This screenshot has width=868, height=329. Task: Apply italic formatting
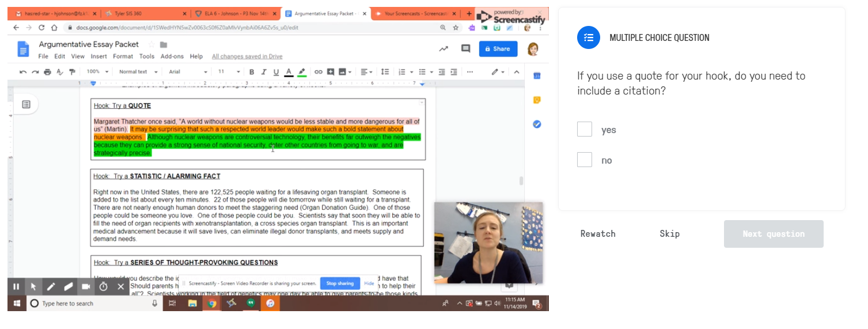point(264,72)
